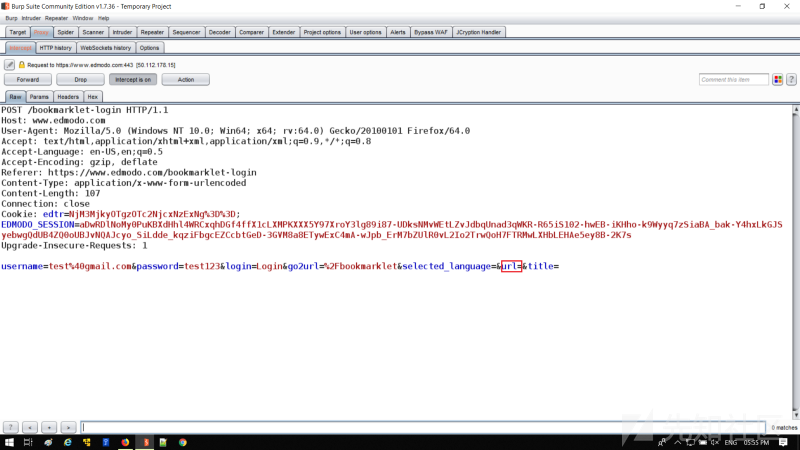The height and width of the screenshot is (450, 800).
Task: Open the Repeater menu in menu bar
Action: coord(56,18)
